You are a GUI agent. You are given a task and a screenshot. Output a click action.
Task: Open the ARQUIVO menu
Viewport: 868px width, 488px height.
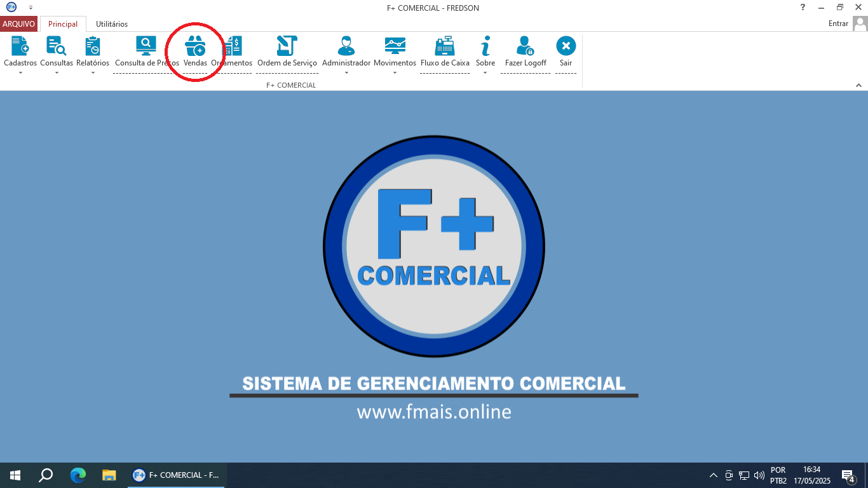[x=18, y=24]
